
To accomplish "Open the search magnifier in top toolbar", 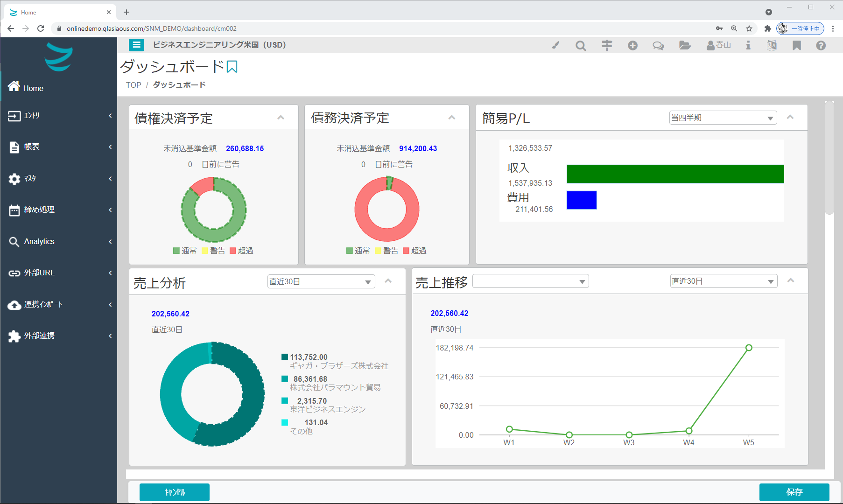I will click(x=581, y=46).
